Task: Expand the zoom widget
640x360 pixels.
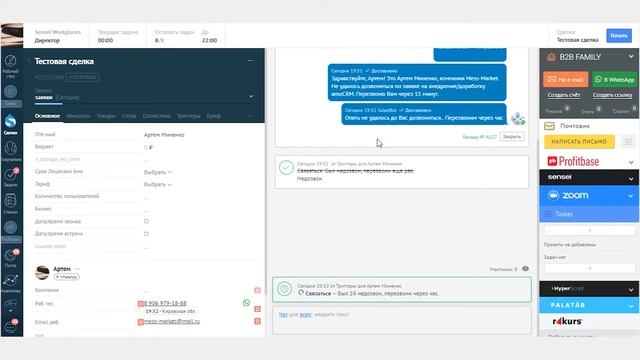Action: point(631,196)
